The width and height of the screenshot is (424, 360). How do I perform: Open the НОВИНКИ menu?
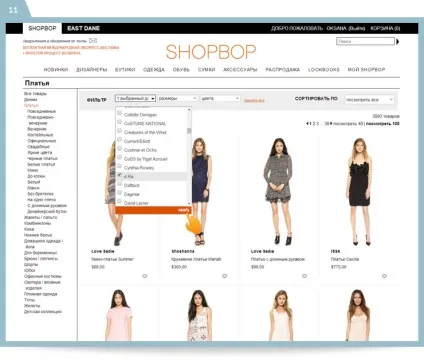[56, 70]
